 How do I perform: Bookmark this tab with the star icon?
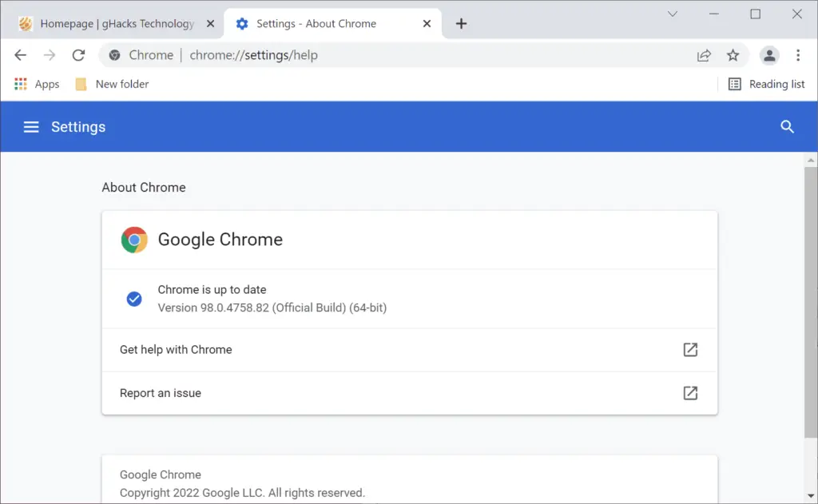[x=733, y=55]
